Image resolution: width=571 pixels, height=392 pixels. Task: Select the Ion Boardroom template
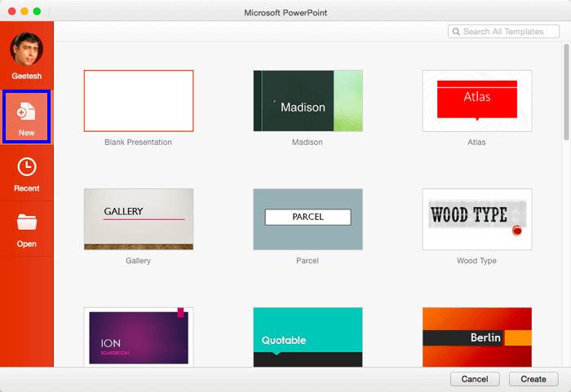tap(139, 337)
